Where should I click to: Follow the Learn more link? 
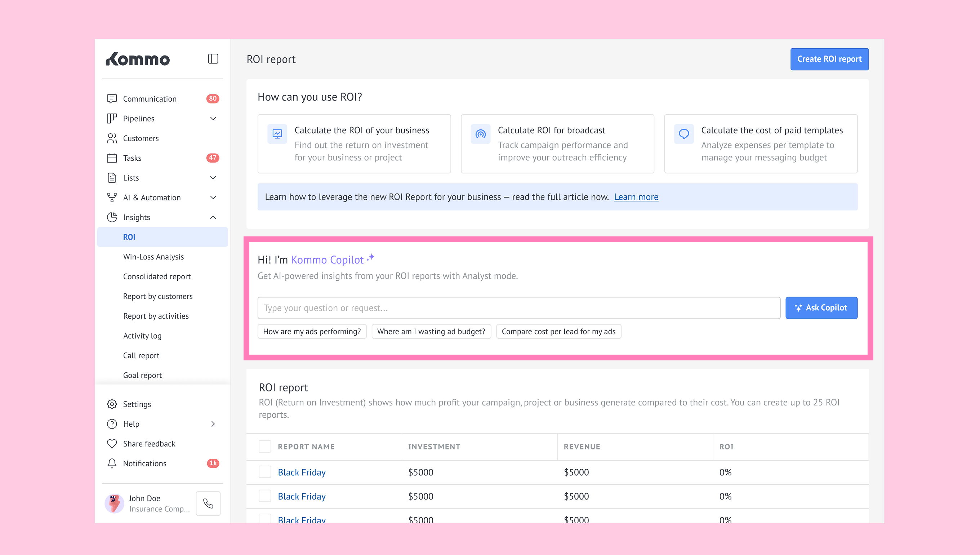point(636,197)
